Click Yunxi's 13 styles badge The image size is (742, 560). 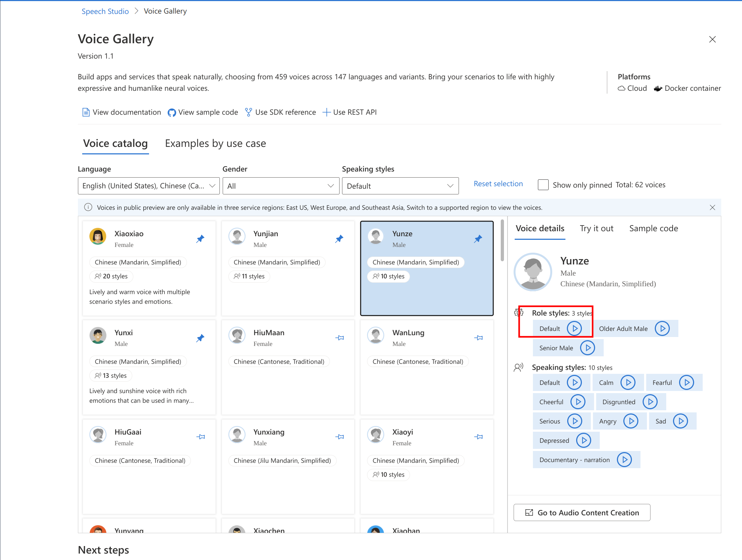click(111, 376)
